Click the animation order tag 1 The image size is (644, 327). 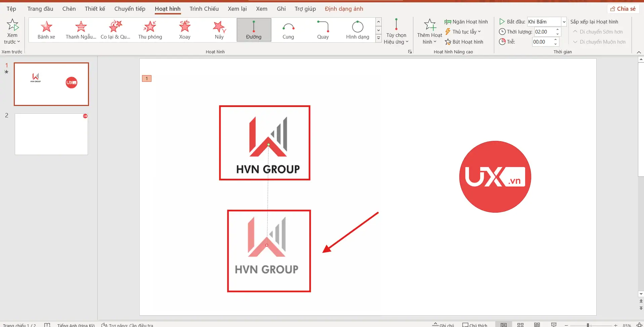pyautogui.click(x=147, y=78)
